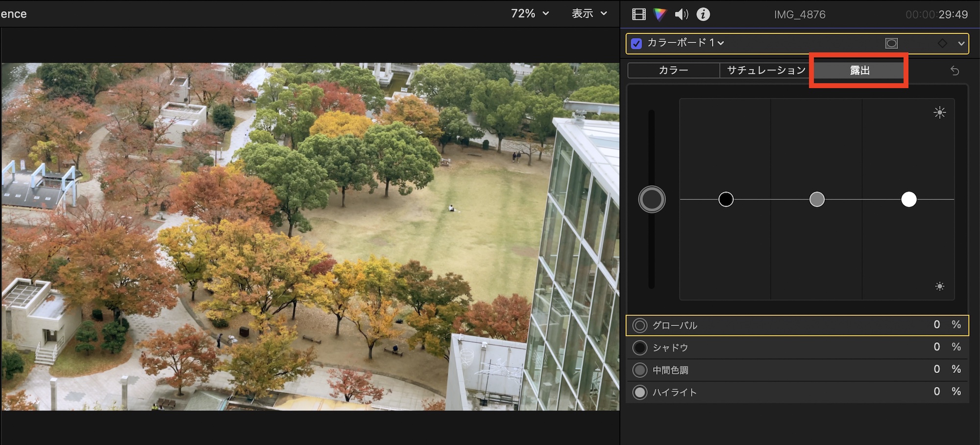
Task: Open the info inspector icon
Action: (x=703, y=15)
